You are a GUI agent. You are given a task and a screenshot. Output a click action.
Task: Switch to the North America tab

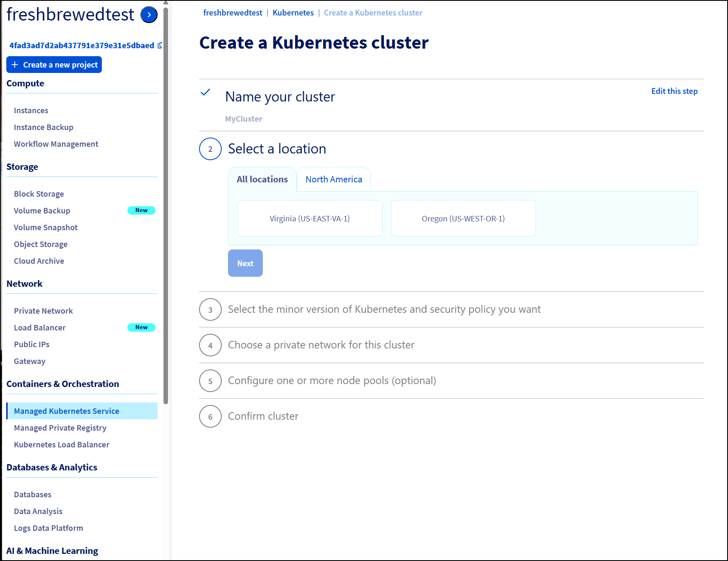coord(334,179)
